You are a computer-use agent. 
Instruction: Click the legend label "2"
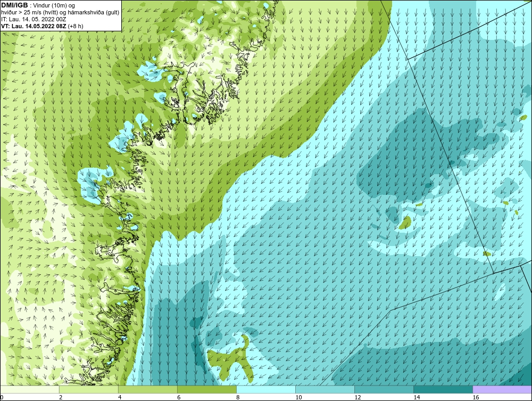click(x=61, y=397)
